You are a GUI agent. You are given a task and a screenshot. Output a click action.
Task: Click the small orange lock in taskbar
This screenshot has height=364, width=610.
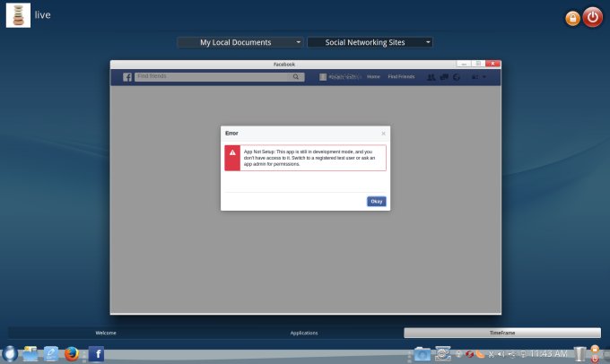[595, 349]
